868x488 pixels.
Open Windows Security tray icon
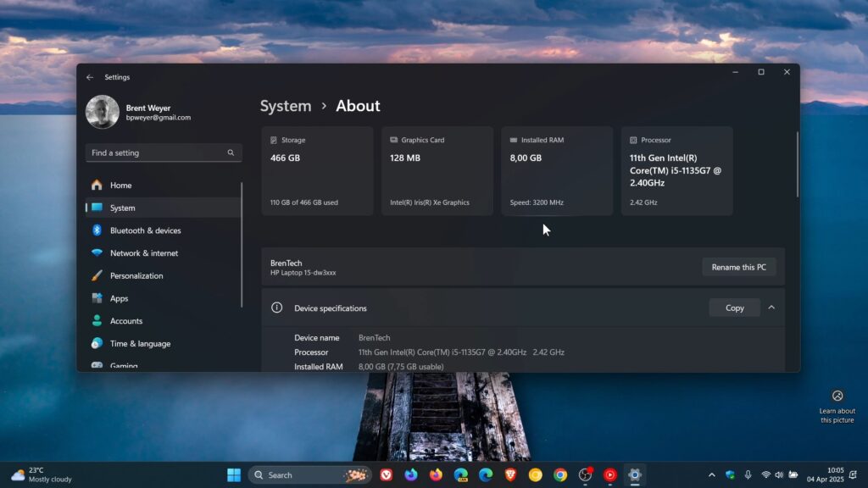730,475
